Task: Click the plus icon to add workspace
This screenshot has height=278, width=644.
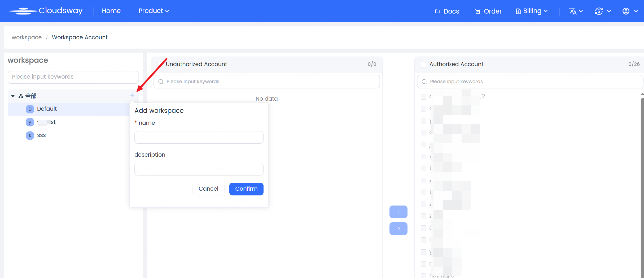Action: [x=132, y=95]
